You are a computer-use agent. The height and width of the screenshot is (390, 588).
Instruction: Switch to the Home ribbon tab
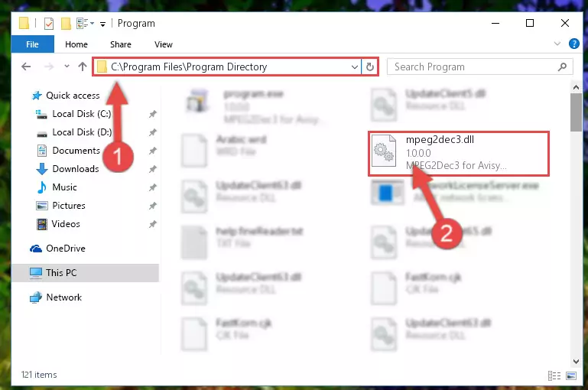click(76, 44)
